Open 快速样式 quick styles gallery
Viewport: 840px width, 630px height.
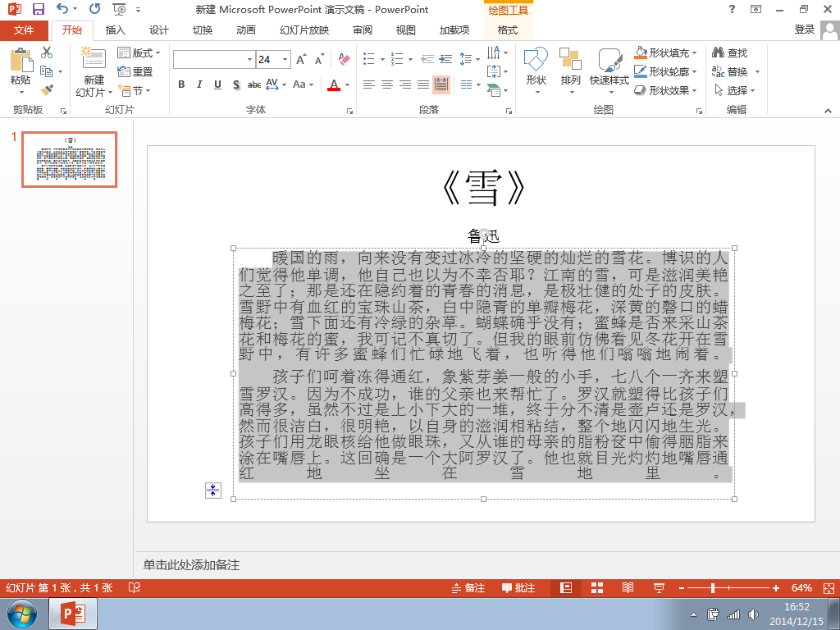coord(609,72)
